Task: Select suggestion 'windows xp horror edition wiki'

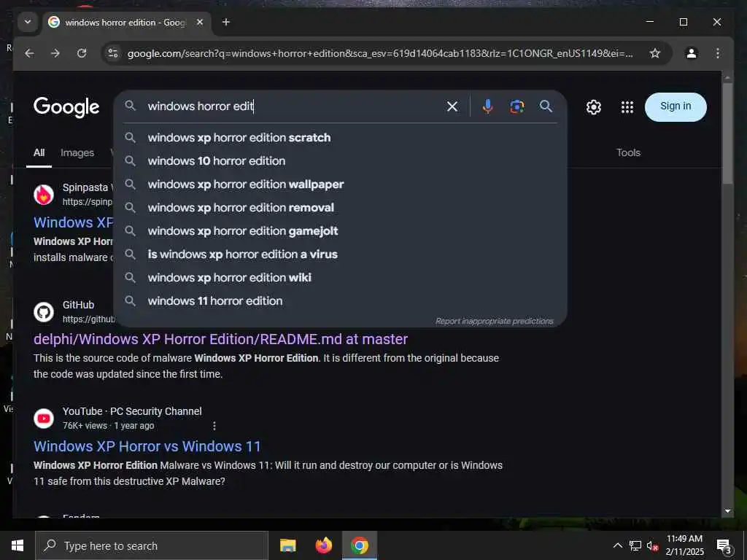Action: coord(340,278)
